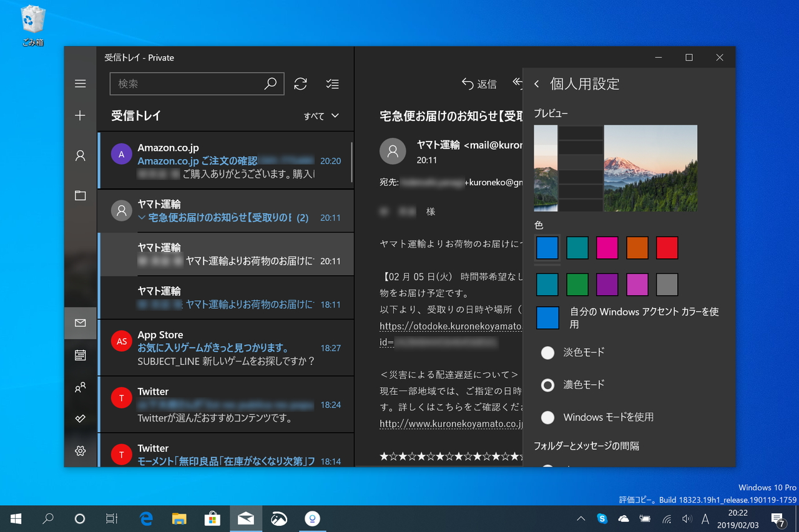Image resolution: width=799 pixels, height=532 pixels.
Task: Switch to Calendar icon in sidebar
Action: coord(80,355)
